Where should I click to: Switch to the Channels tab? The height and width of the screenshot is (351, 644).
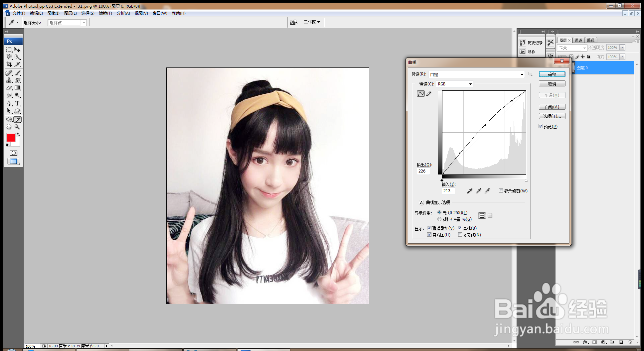pyautogui.click(x=578, y=40)
